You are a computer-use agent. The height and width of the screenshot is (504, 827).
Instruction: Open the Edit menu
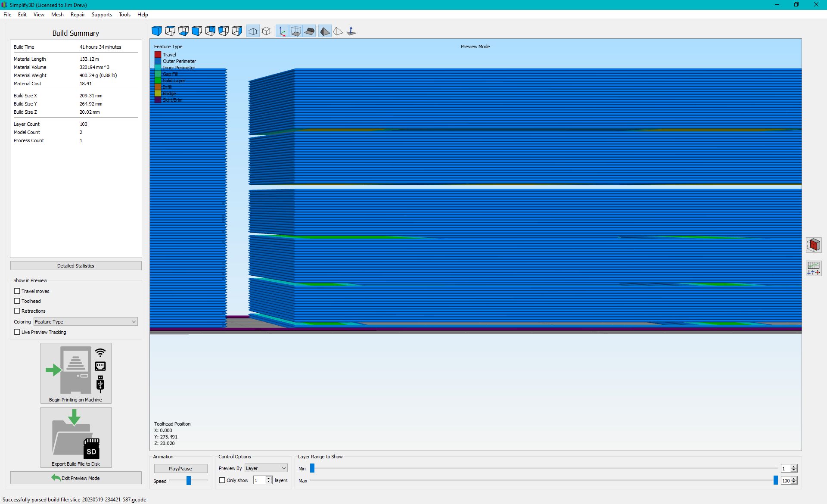coord(22,15)
